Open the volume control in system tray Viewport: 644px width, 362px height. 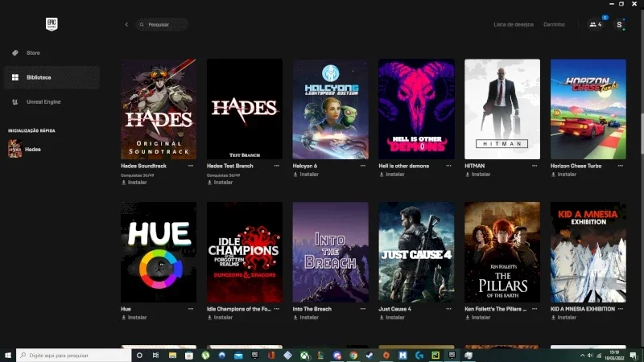[x=590, y=356]
